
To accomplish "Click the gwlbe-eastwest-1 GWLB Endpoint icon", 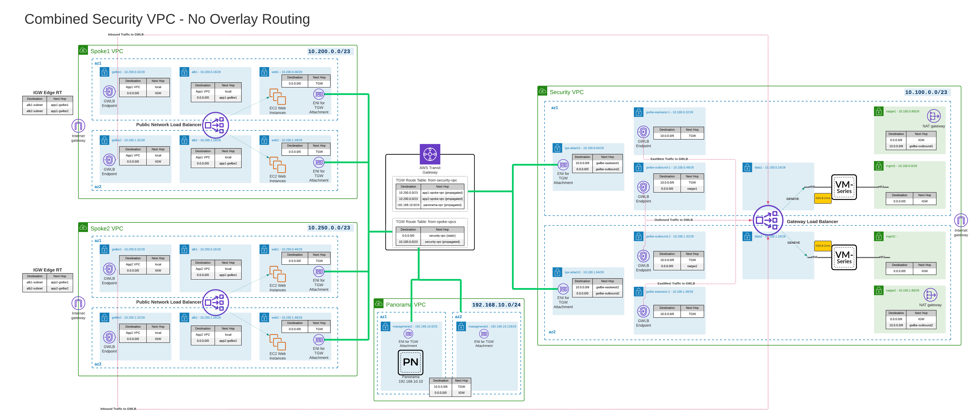I will click(x=643, y=132).
